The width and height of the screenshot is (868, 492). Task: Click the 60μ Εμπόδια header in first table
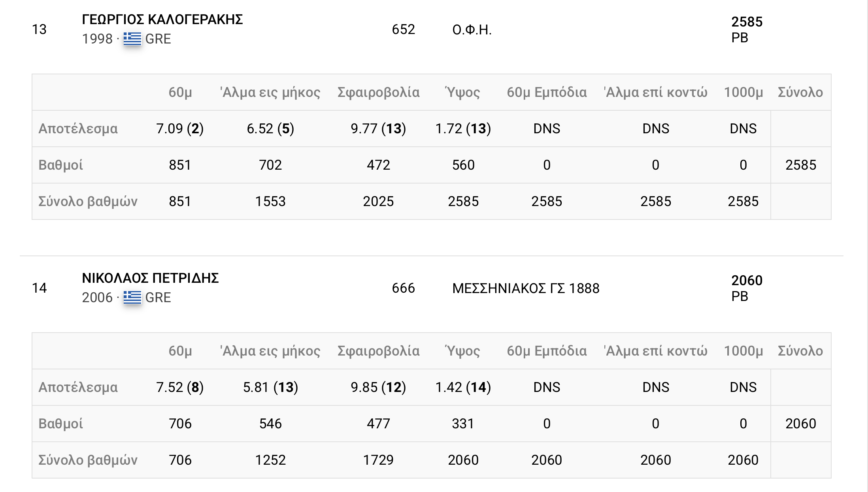click(x=547, y=92)
